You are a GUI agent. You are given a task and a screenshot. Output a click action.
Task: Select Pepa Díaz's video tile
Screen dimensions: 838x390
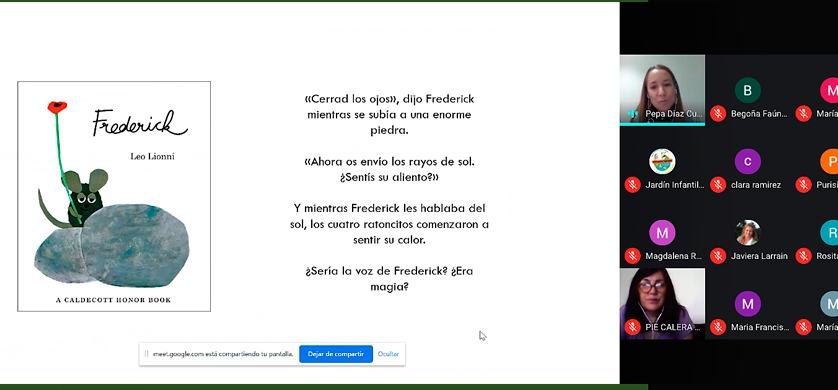click(x=662, y=90)
